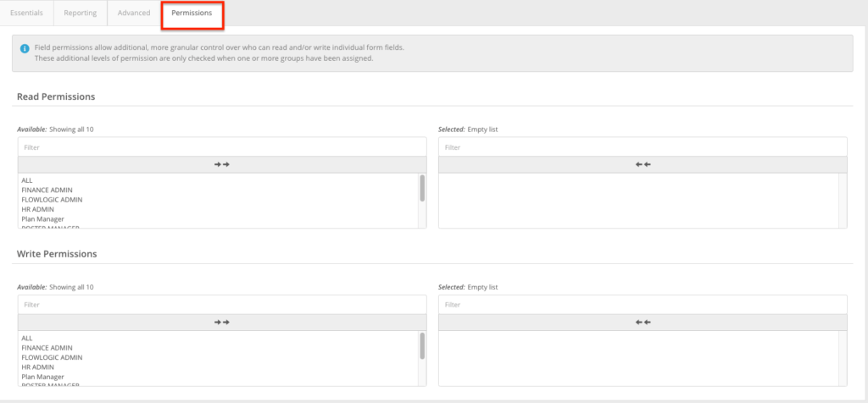Click move-all-right arrows in Write Permissions
This screenshot has height=403, width=868.
pyautogui.click(x=222, y=322)
